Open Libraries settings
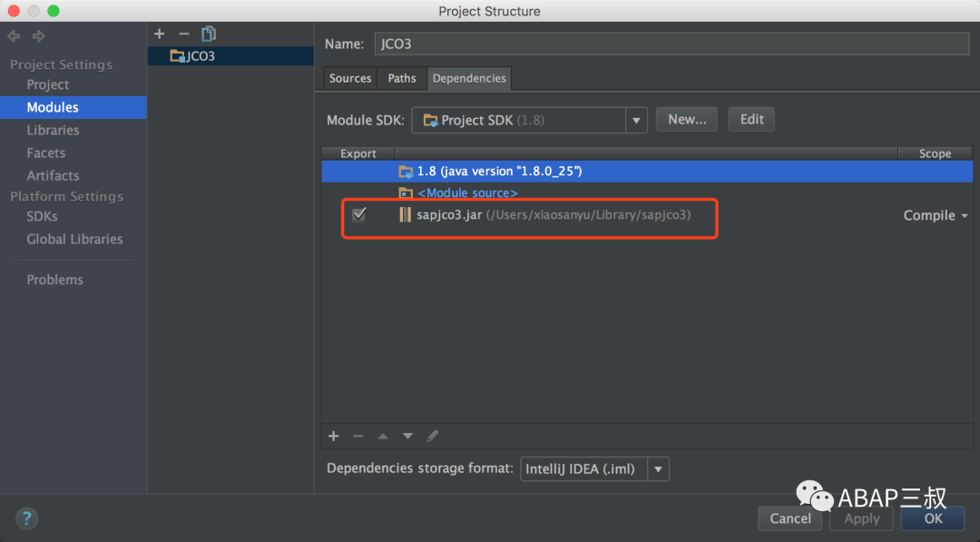The image size is (980, 542). (53, 130)
